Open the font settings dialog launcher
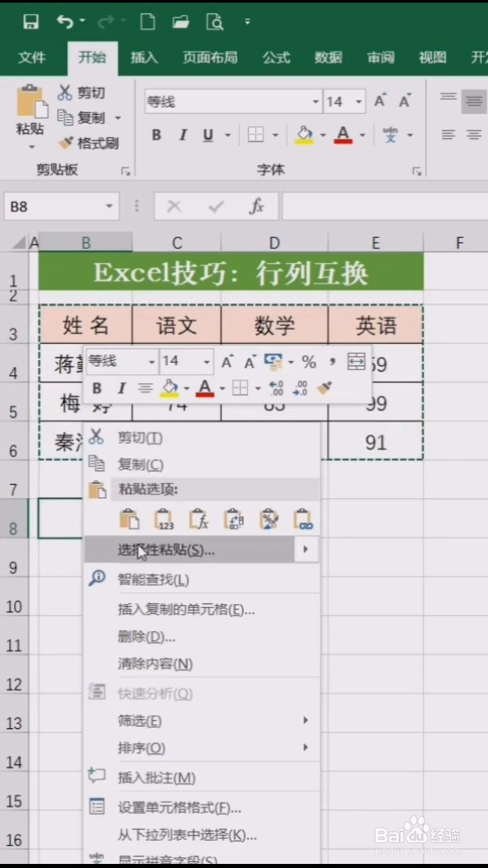488x868 pixels. [x=417, y=172]
